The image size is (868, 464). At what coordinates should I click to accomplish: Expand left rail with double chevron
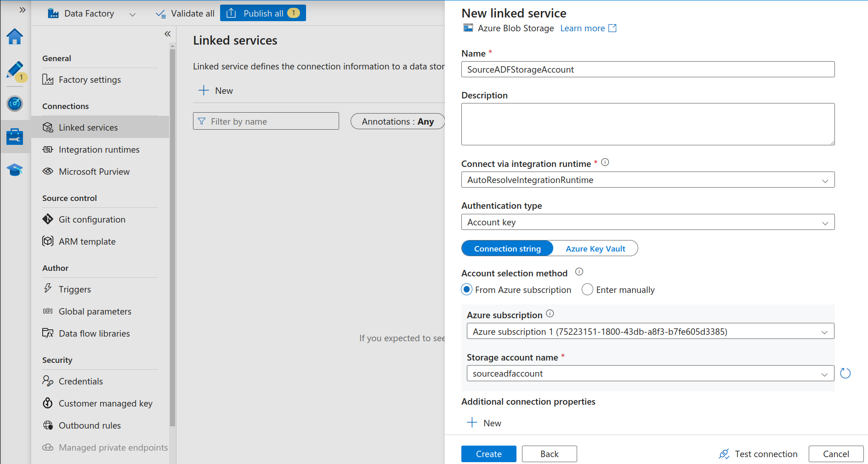click(x=22, y=10)
